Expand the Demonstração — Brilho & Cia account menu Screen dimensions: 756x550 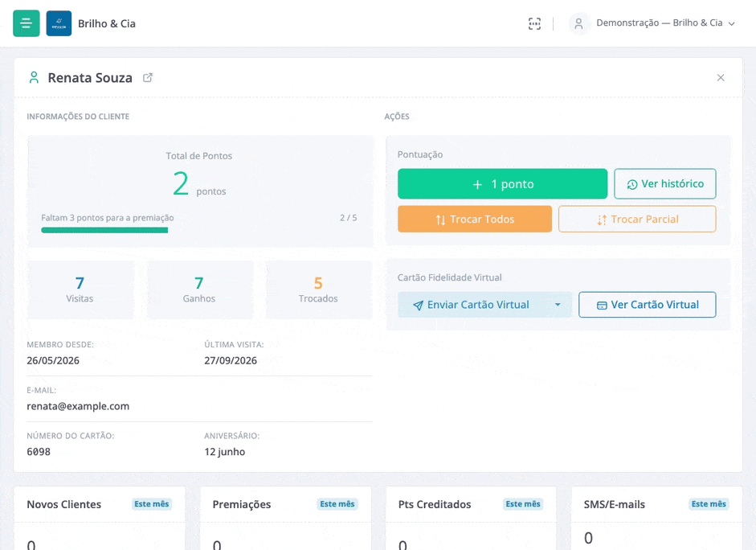(665, 23)
